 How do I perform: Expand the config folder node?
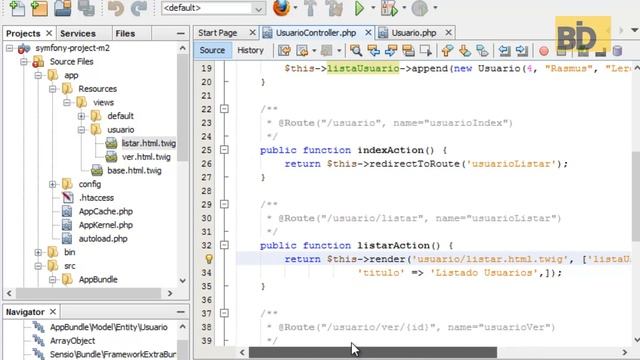point(53,184)
